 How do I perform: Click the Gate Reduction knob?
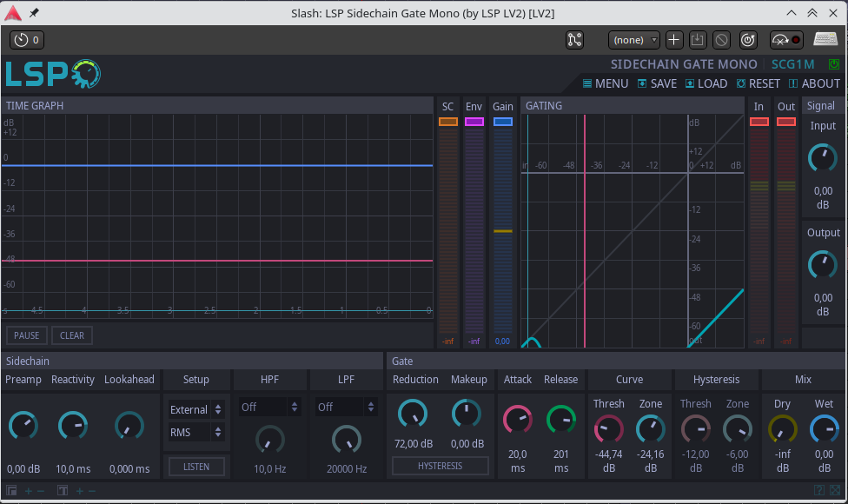coord(413,414)
